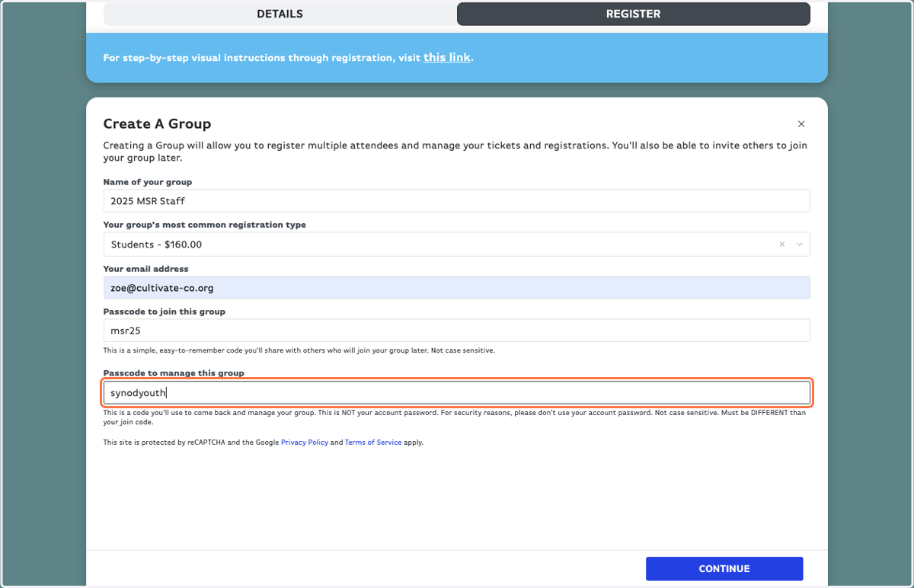The height and width of the screenshot is (588, 914).
Task: Click the 'Name of your group' label
Action: click(x=148, y=182)
